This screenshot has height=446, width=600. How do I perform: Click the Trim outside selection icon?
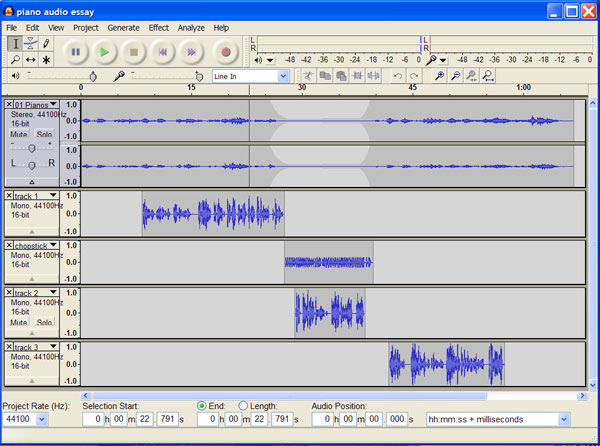point(357,76)
